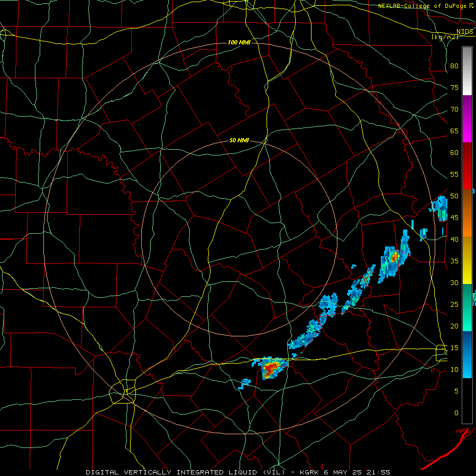Click the value 15 on the legend
Viewport: 476px width, 476px height.
(454, 348)
